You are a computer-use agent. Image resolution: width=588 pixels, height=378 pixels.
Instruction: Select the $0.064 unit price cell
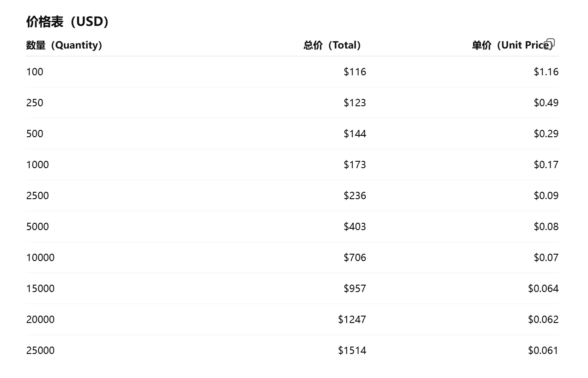pos(543,288)
